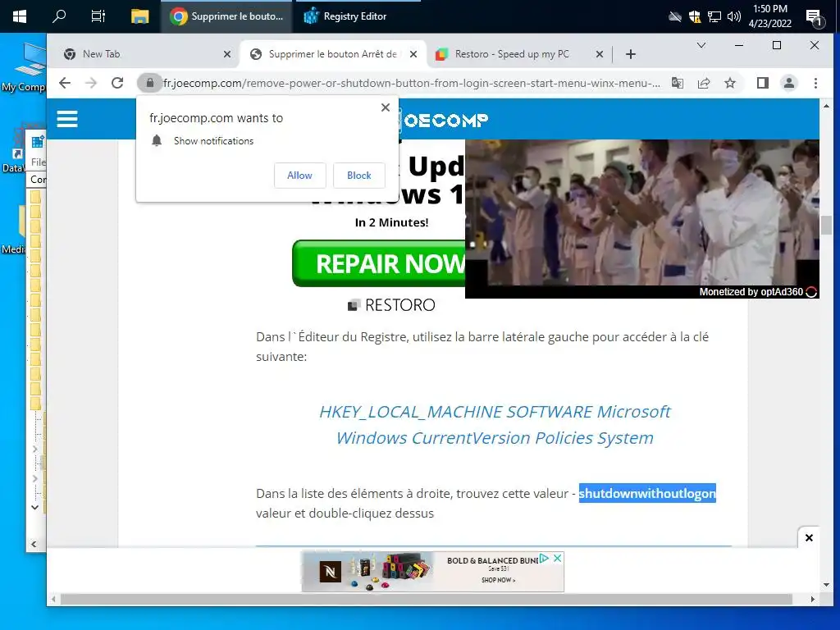Open the tab search dropdown arrow
This screenshot has height=630, width=840.
point(701,45)
